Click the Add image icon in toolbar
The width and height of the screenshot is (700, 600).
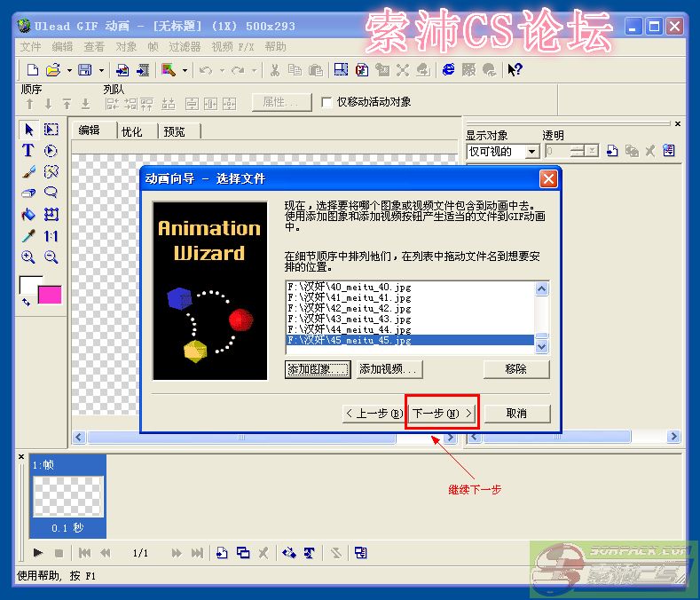(x=122, y=70)
